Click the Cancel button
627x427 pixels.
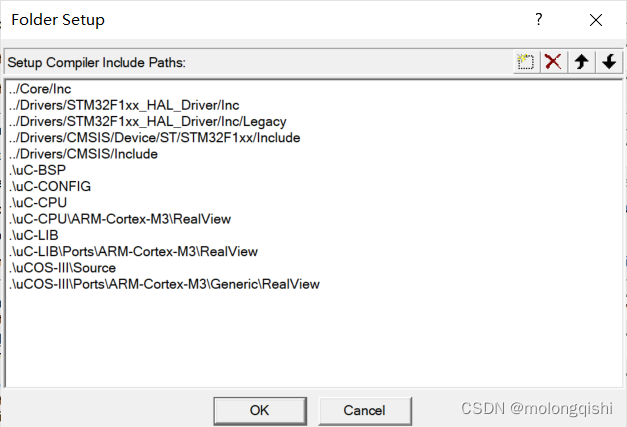click(365, 411)
